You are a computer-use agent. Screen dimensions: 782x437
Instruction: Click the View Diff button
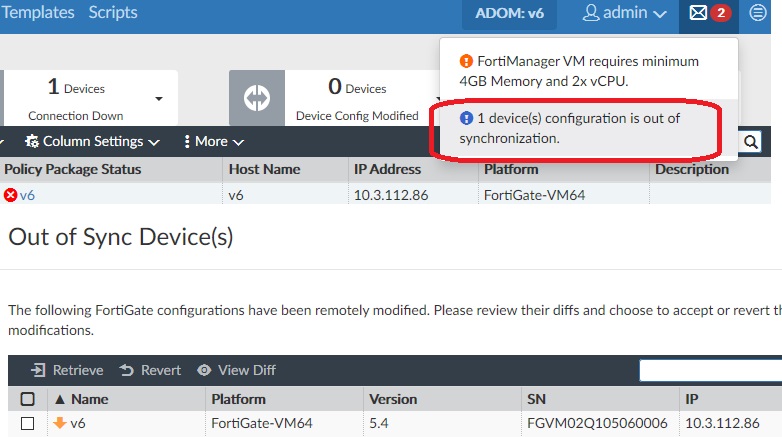coord(236,370)
